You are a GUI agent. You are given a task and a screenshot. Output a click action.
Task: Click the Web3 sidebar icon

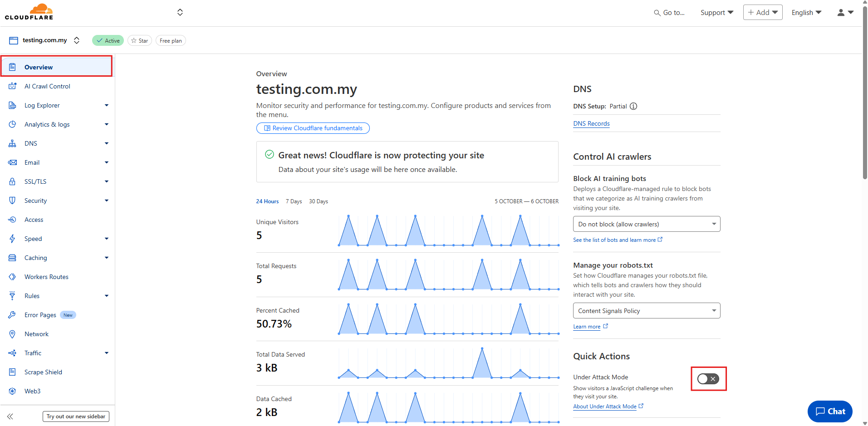[x=12, y=391]
